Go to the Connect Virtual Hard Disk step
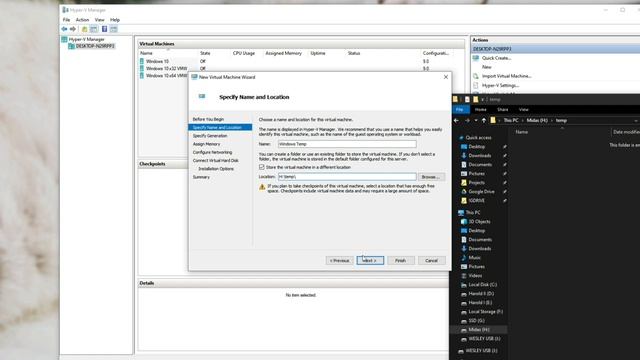Viewport: 640px width, 360px height. [x=216, y=160]
